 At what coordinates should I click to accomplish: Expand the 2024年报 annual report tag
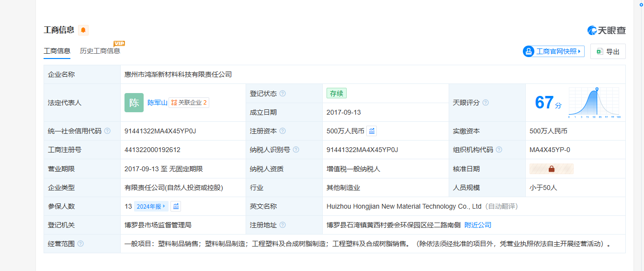coord(151,206)
